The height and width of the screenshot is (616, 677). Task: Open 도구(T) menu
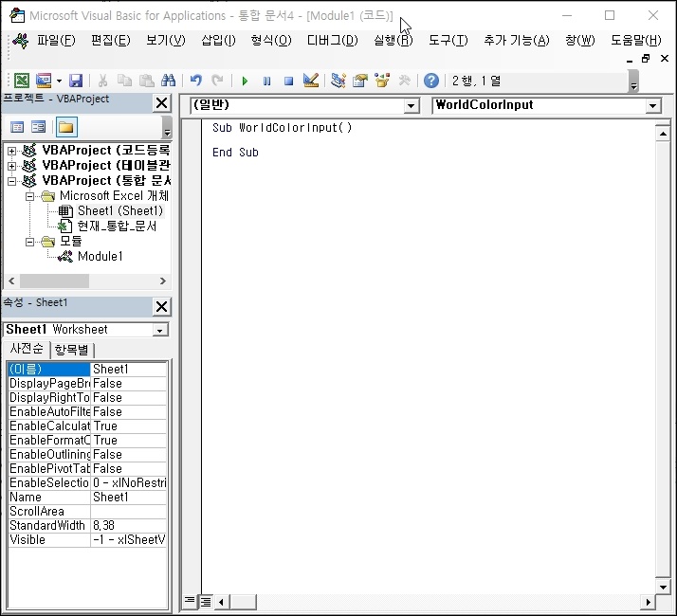448,41
